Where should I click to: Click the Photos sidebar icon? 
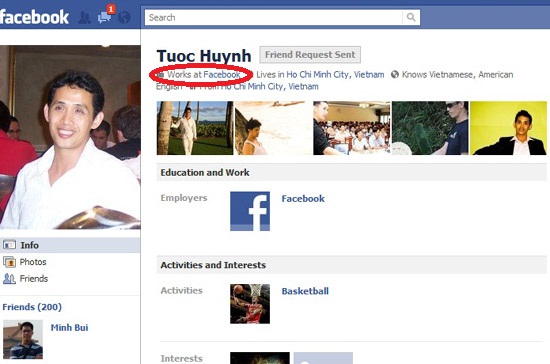point(9,262)
